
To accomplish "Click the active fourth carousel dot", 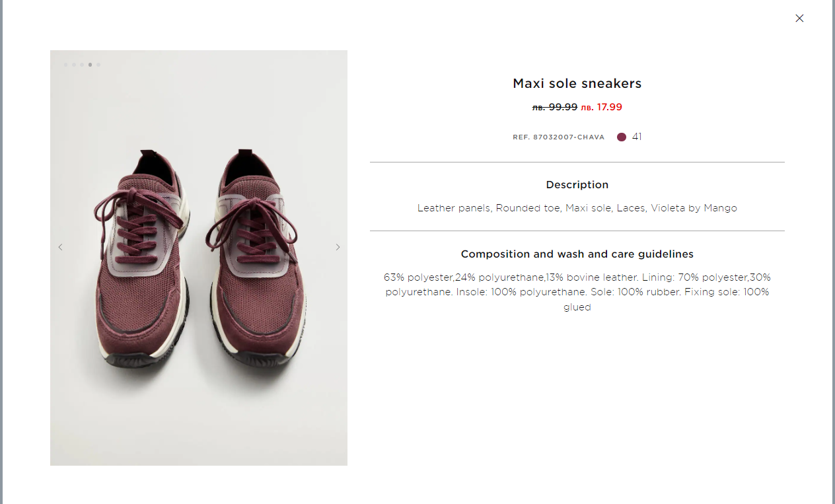I will 90,65.
